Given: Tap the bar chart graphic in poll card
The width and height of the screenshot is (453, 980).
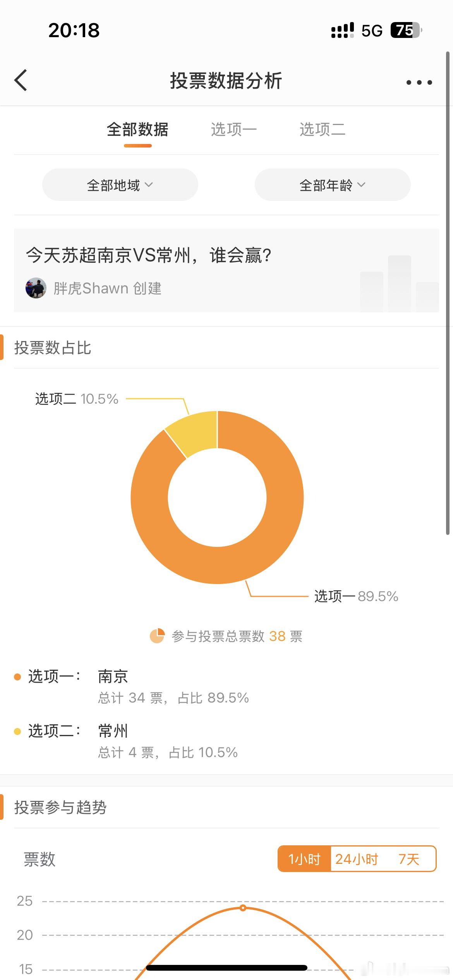Looking at the screenshot, I should coord(399,284).
